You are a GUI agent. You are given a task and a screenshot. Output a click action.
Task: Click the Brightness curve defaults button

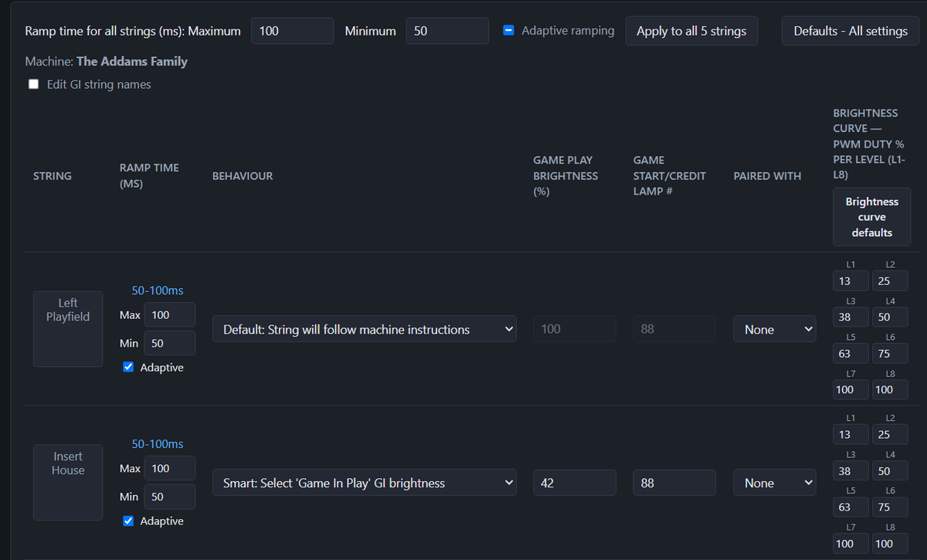pos(871,217)
